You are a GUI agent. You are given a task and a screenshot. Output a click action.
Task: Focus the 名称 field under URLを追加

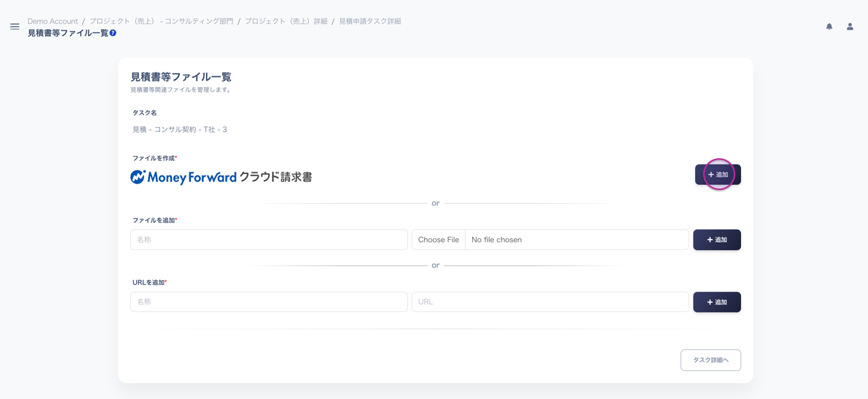point(269,302)
